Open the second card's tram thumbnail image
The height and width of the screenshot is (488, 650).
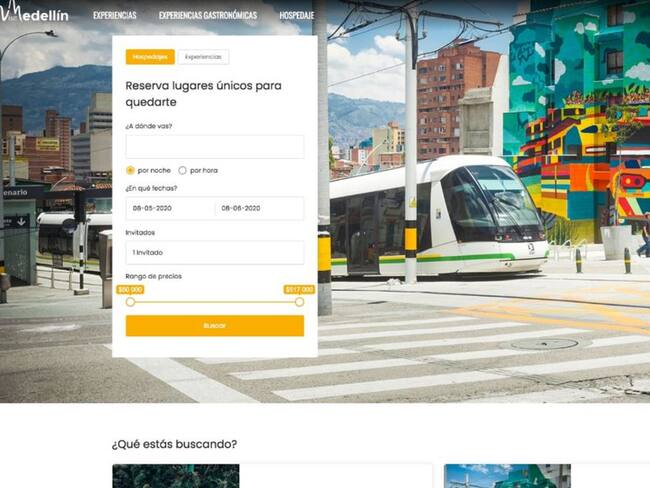coord(506,476)
